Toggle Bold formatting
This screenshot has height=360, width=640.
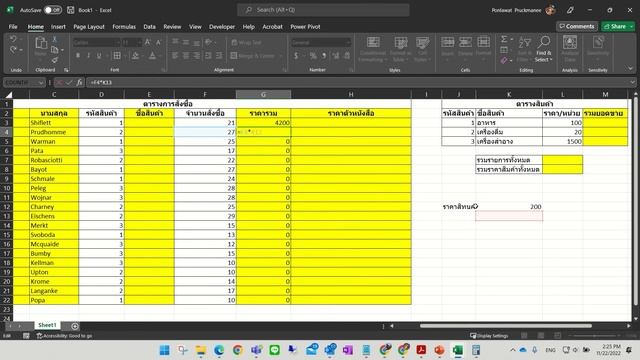tap(78, 56)
